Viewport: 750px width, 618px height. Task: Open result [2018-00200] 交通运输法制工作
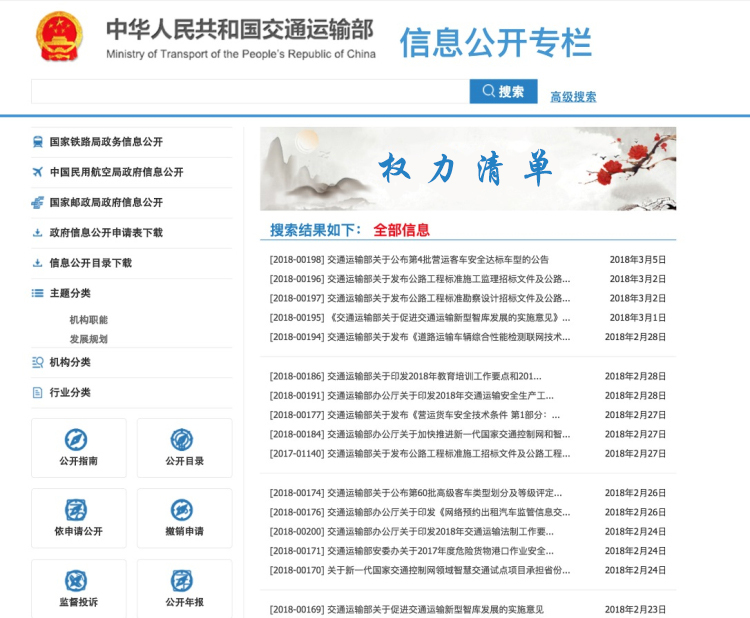point(411,531)
